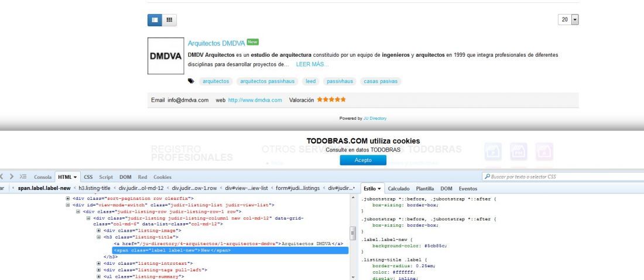The image size is (644, 280).
Task: Switch to the CSS tab
Action: pyautogui.click(x=88, y=177)
